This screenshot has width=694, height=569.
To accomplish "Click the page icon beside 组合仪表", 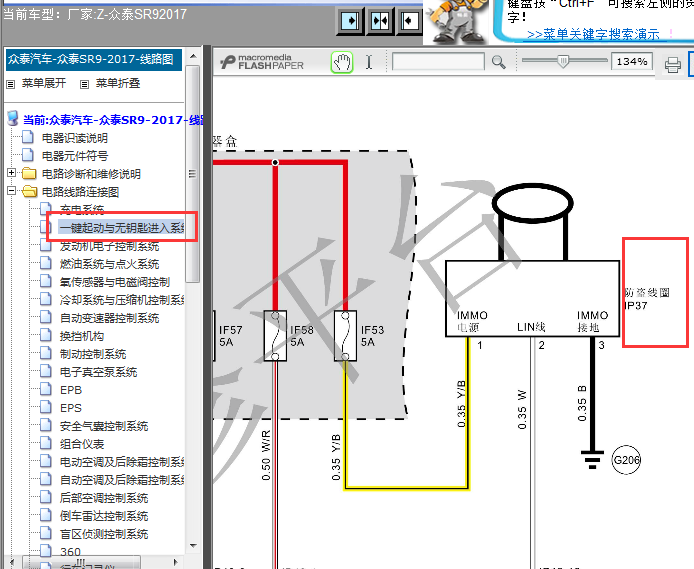I will pos(46,443).
